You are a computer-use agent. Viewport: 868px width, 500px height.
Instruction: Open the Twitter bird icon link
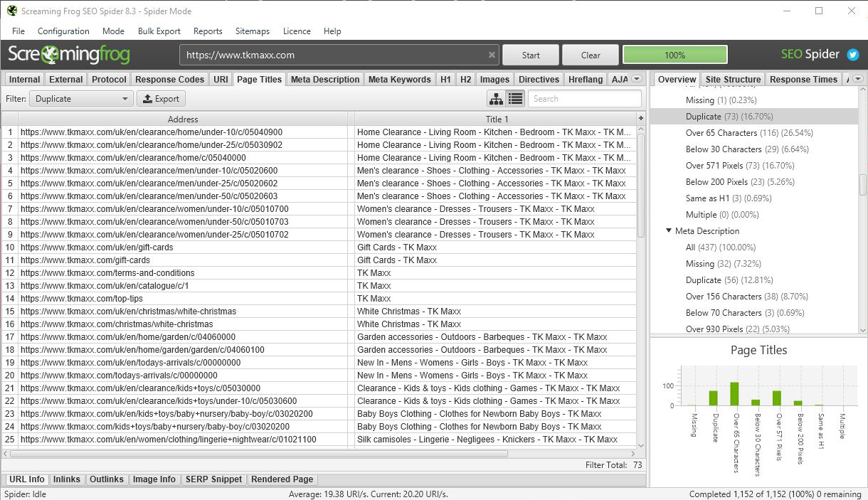(x=852, y=55)
